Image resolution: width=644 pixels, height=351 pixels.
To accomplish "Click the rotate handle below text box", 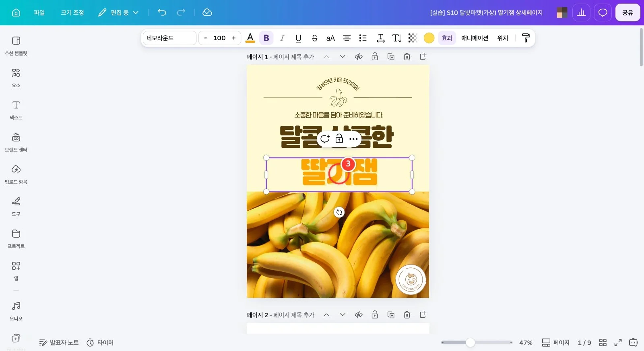I will (x=339, y=212).
